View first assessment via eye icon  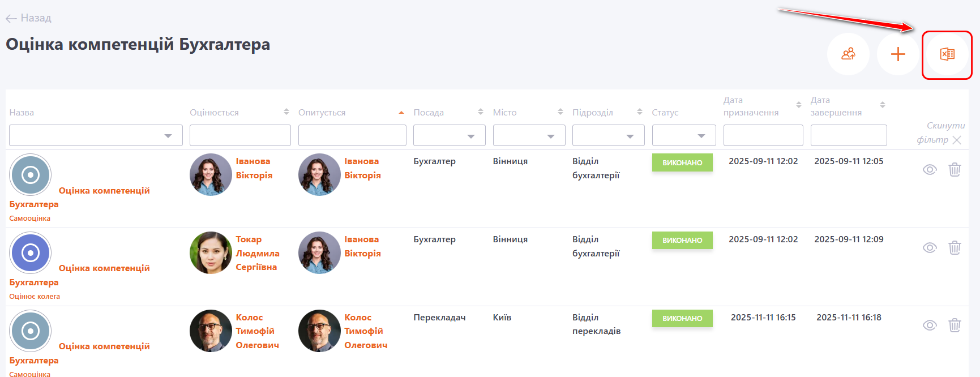(930, 170)
